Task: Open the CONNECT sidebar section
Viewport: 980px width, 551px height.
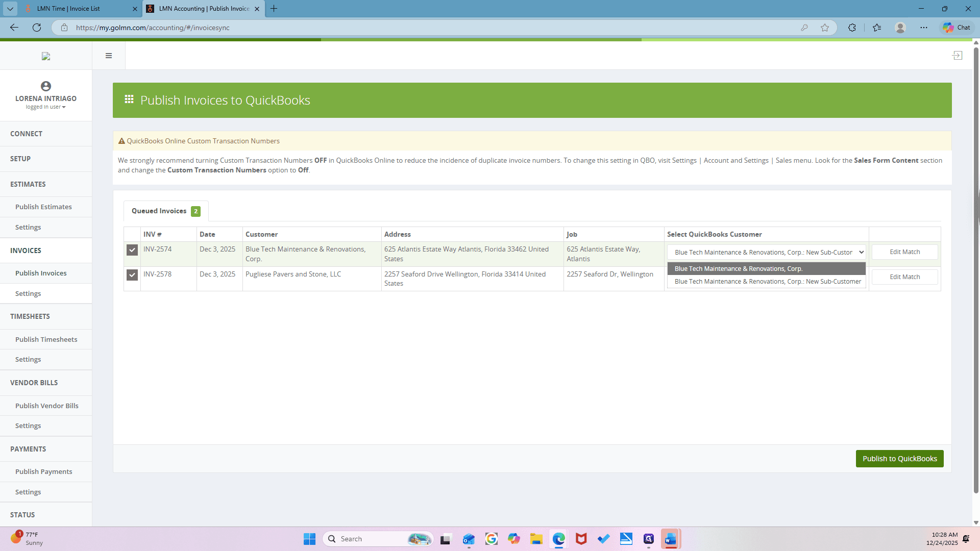Action: tap(46, 134)
